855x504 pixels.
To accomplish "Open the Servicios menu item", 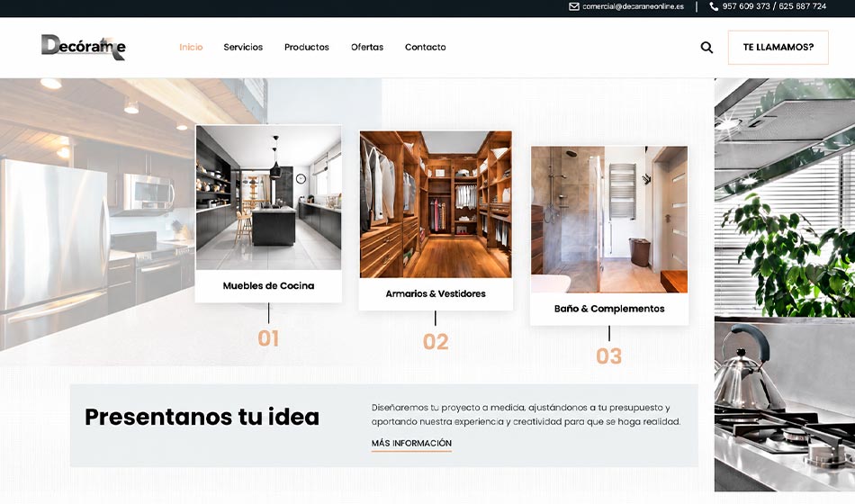I will click(243, 48).
